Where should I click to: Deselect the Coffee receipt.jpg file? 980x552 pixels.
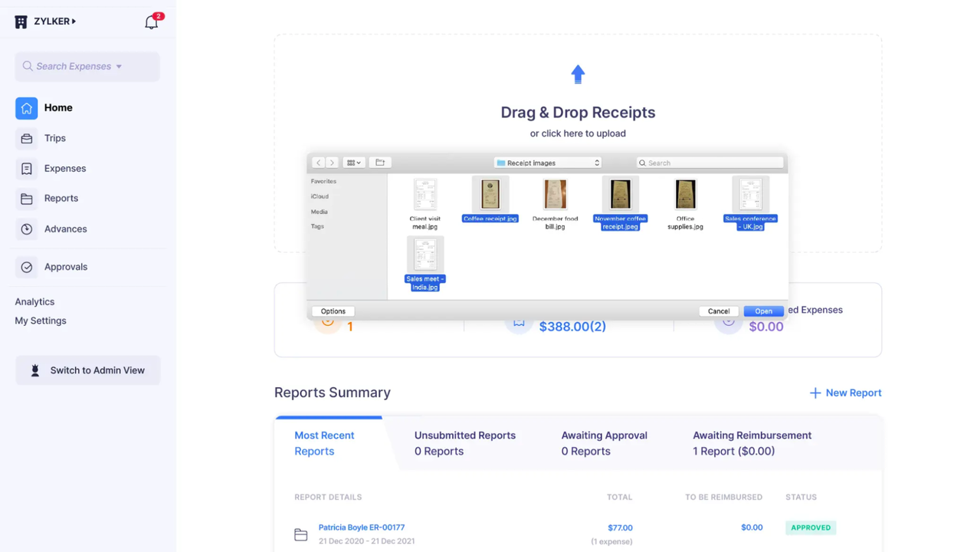tap(490, 194)
